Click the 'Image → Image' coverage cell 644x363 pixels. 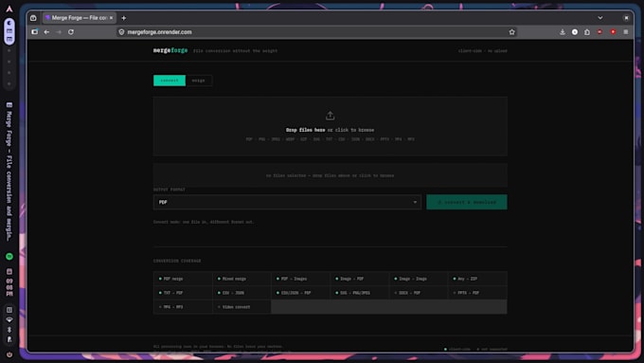click(x=418, y=279)
